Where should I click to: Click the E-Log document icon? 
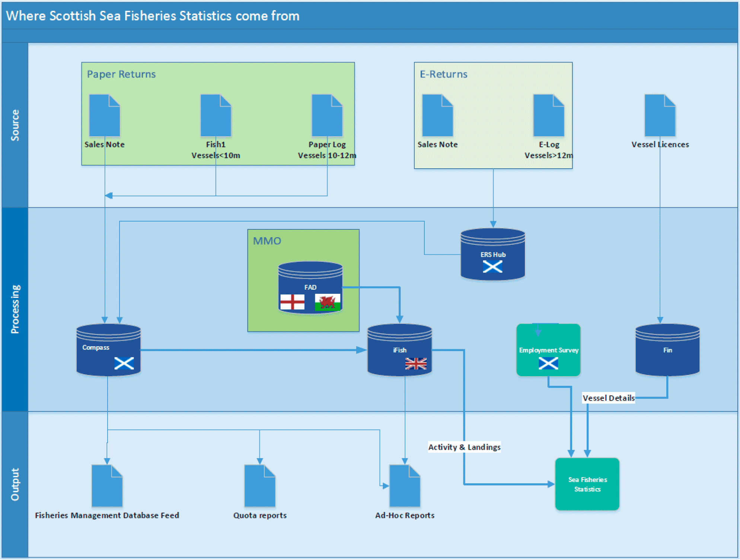[549, 115]
